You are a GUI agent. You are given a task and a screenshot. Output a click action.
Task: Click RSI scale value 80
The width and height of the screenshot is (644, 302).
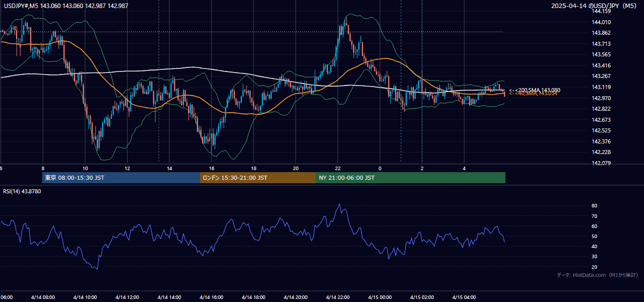click(595, 206)
